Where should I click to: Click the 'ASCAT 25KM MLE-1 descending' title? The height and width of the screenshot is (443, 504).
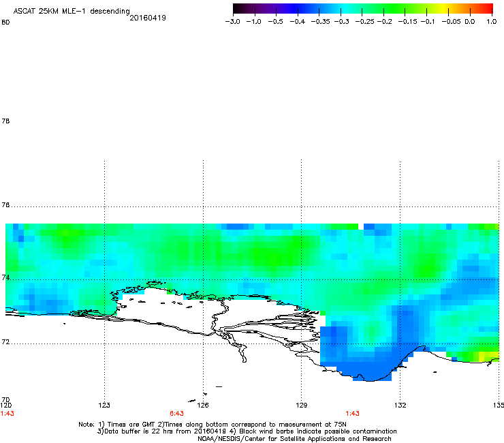(x=72, y=11)
